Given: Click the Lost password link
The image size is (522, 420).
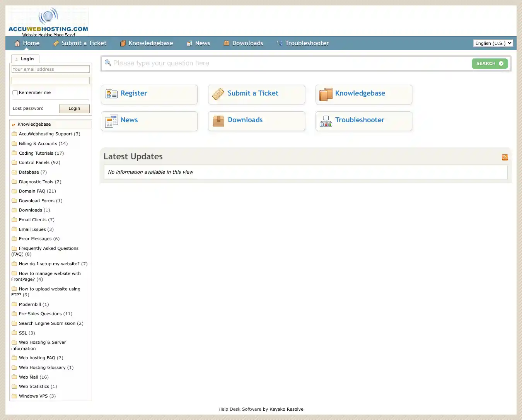Looking at the screenshot, I should pyautogui.click(x=28, y=108).
